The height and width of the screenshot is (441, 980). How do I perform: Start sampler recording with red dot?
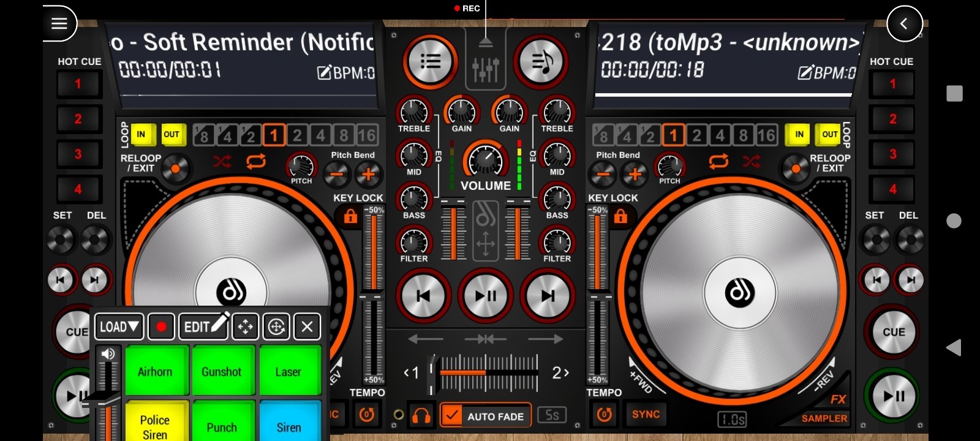pyautogui.click(x=161, y=327)
